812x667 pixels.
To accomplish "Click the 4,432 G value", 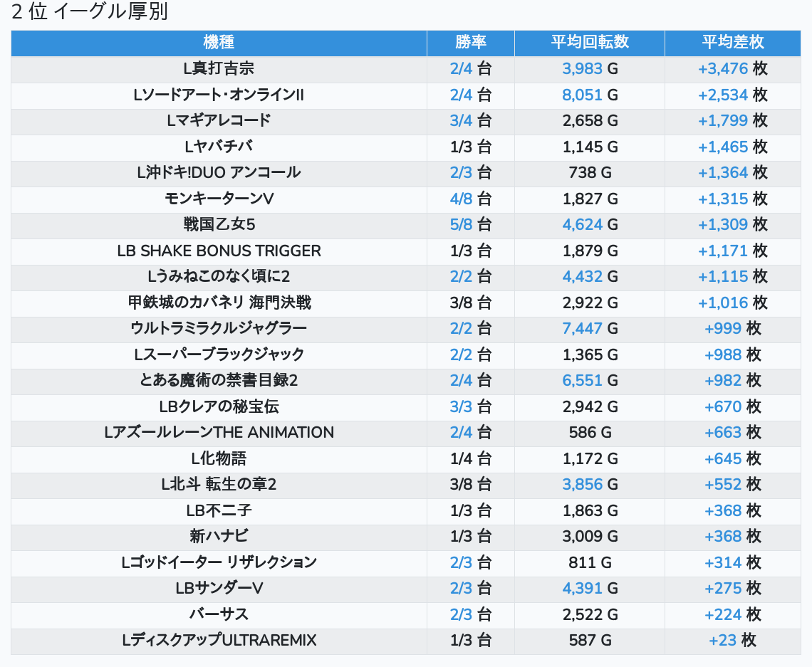I will pyautogui.click(x=589, y=277).
